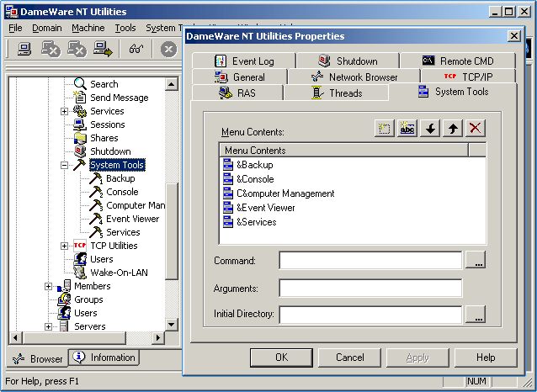Browse for Initial Directory with ellipsis button
Screen dimensions: 537x392
point(476,315)
